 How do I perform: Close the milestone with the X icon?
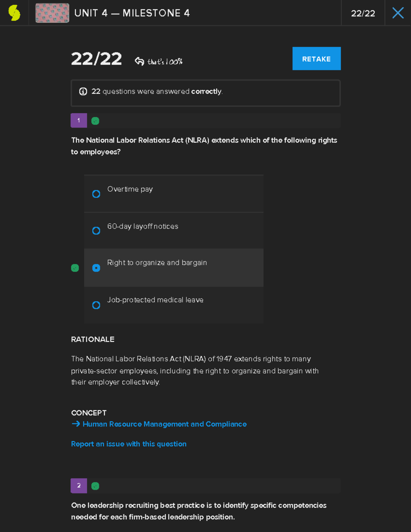tap(398, 13)
